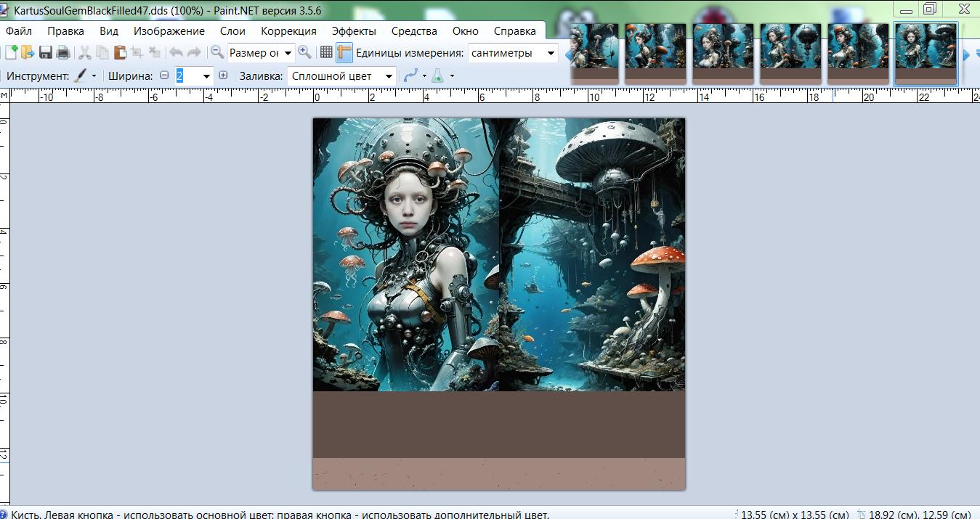Image resolution: width=980 pixels, height=519 pixels.
Task: Click the Open file folder icon
Action: (28, 52)
